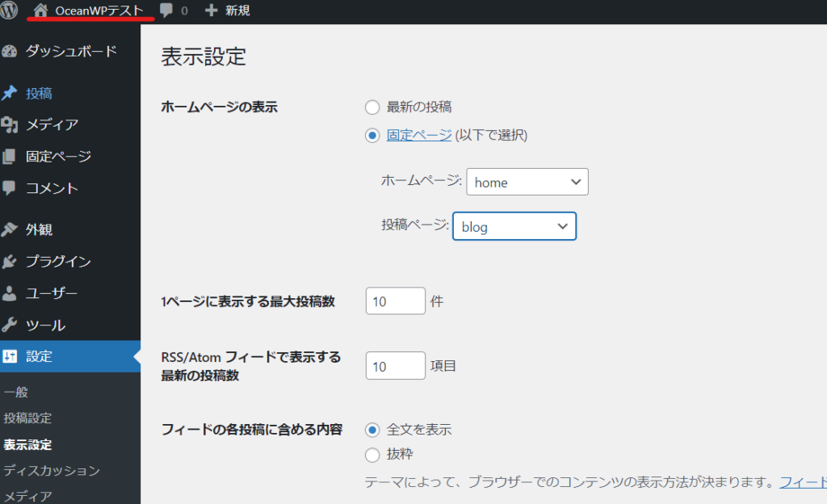The width and height of the screenshot is (827, 504).
Task: Open the WordPress logo menu
Action: coord(9,10)
